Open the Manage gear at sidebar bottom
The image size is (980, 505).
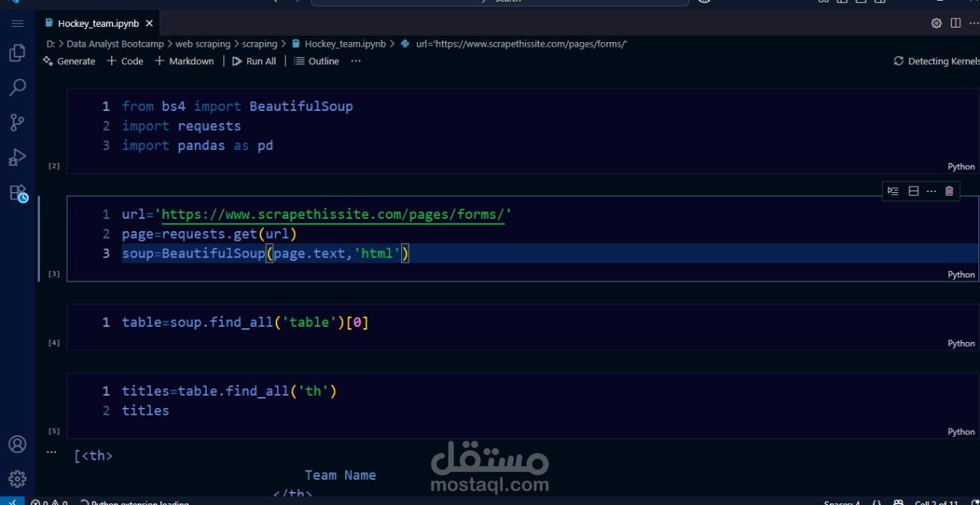click(x=17, y=479)
